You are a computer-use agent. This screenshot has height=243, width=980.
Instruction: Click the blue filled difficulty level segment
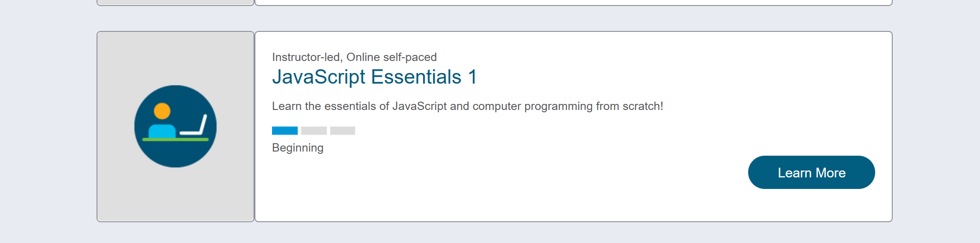[x=285, y=131]
